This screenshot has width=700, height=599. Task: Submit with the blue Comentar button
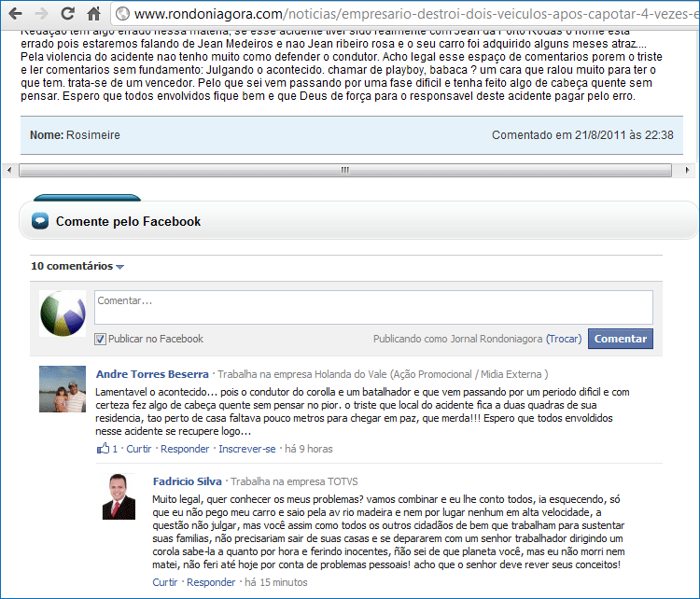[x=620, y=339]
